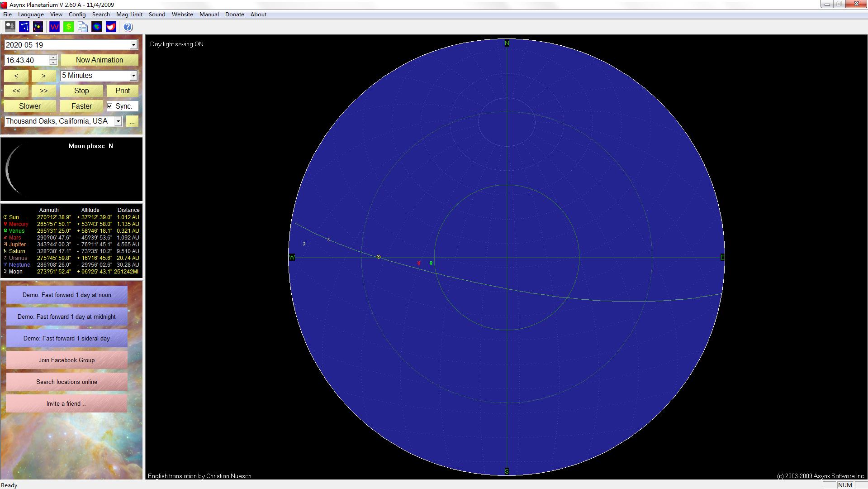The width and height of the screenshot is (868, 489).
Task: Click Demo: Fast forward 1 day at noon
Action: point(67,295)
